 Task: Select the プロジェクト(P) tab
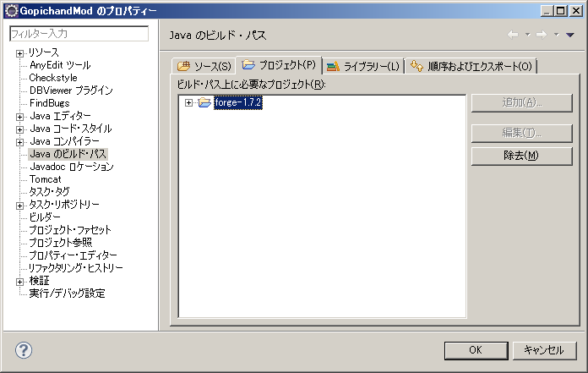click(279, 65)
